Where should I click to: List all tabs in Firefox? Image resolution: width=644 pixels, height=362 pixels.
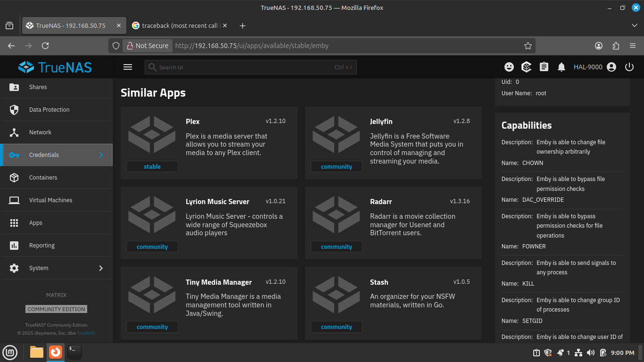[634, 25]
